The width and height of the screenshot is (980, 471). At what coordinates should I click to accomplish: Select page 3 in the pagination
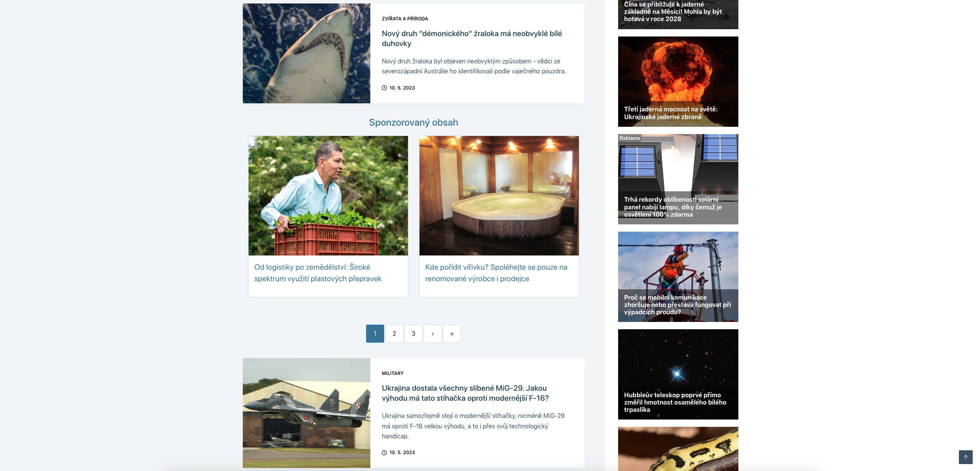pyautogui.click(x=413, y=333)
